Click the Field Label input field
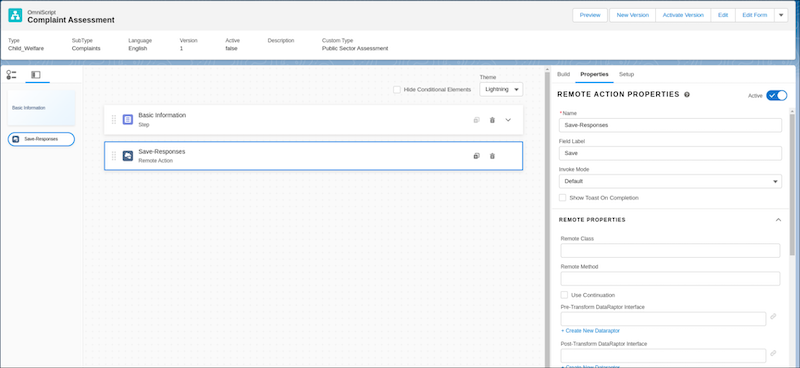Viewport: 800px width, 368px height. [x=670, y=153]
